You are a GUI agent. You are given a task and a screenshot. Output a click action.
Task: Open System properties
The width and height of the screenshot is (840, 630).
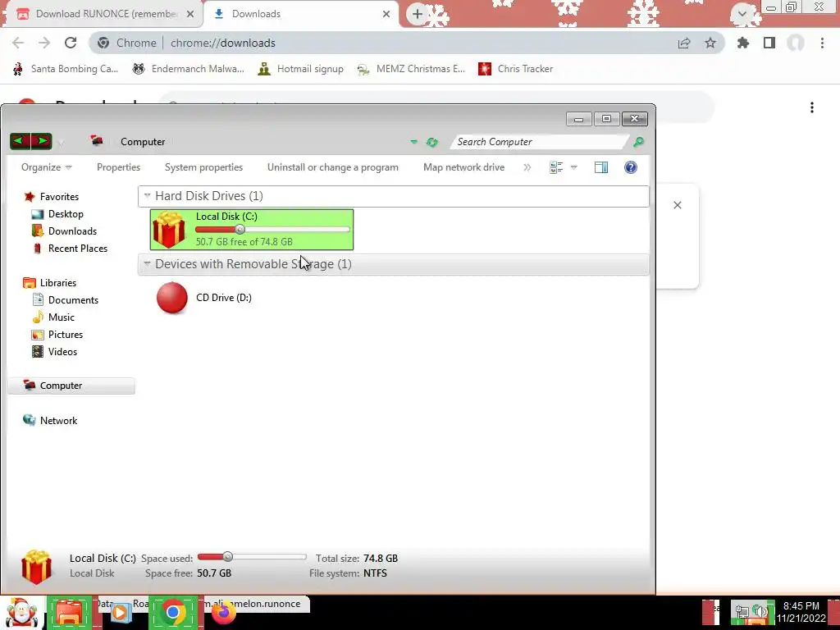203,167
